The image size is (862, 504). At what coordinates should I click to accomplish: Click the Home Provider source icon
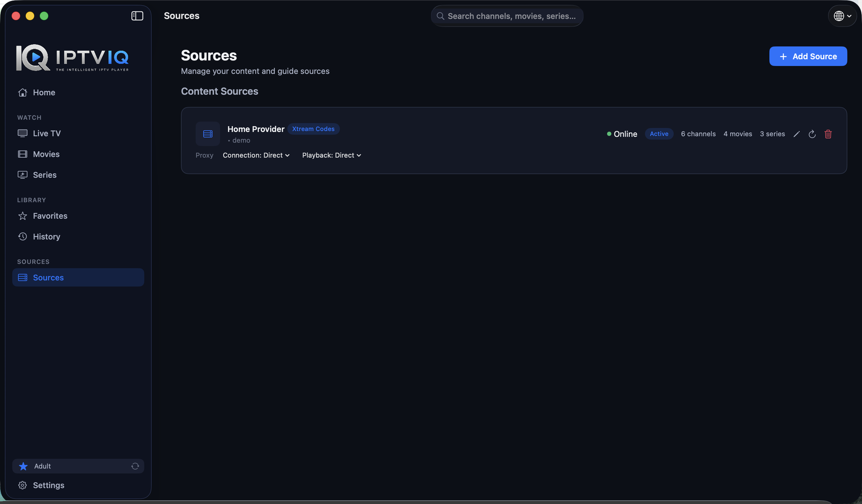pos(208,134)
